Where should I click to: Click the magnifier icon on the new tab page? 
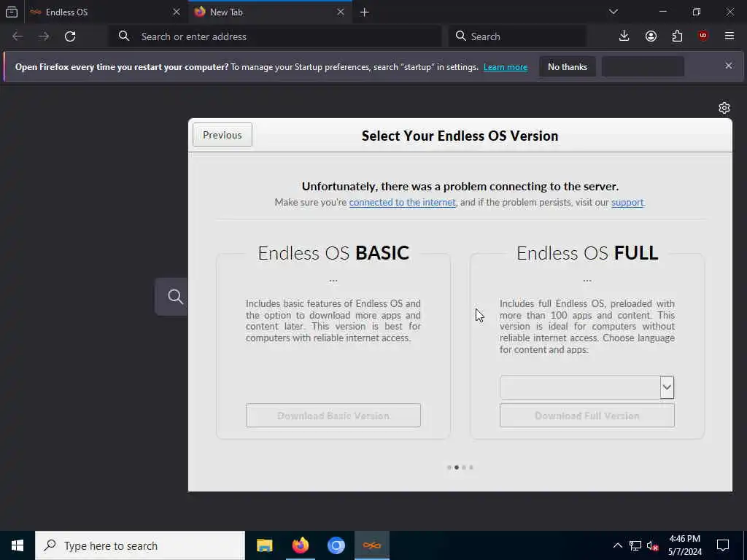click(175, 297)
